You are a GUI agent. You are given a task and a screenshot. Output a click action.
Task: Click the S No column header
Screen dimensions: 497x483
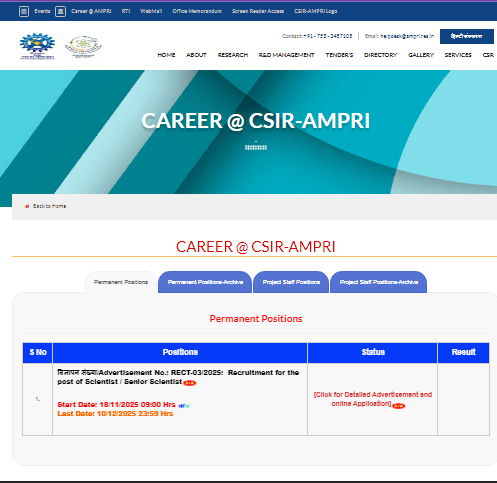[x=38, y=352]
